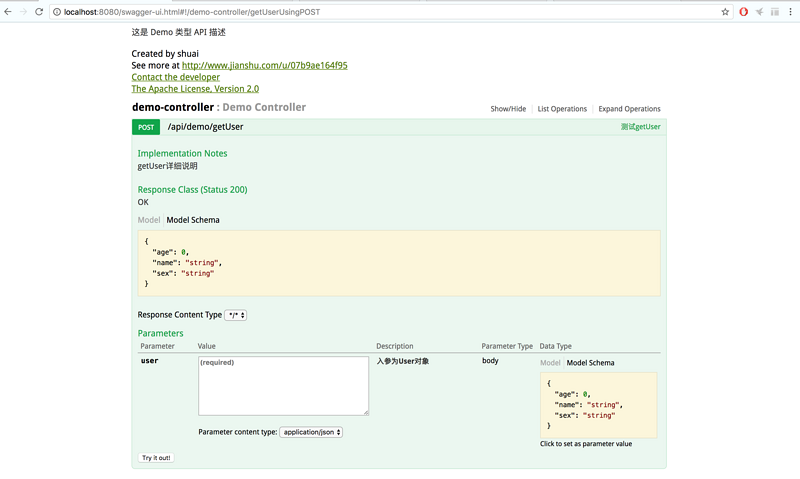Toggle demo-controller with Show/Hide
800x479 pixels.
[508, 109]
